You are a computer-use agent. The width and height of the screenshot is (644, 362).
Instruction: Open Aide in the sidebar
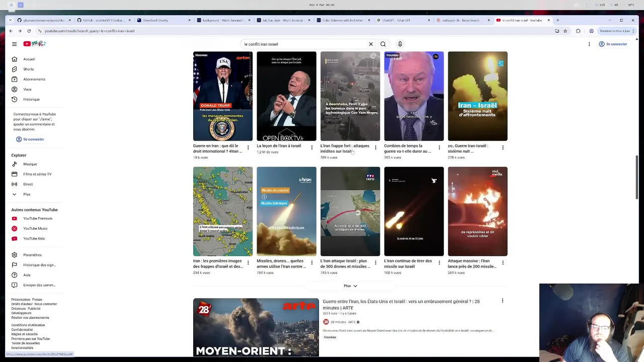click(x=26, y=275)
